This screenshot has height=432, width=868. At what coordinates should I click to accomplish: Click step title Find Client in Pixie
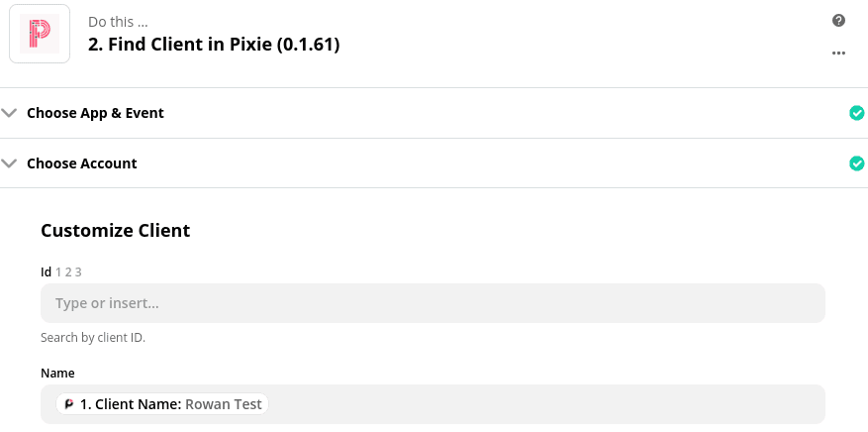(214, 45)
